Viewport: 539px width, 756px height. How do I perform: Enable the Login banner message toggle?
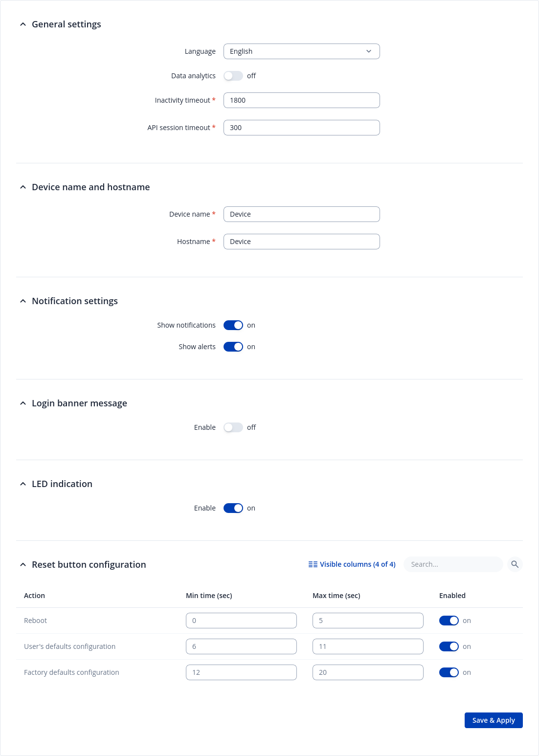tap(233, 427)
